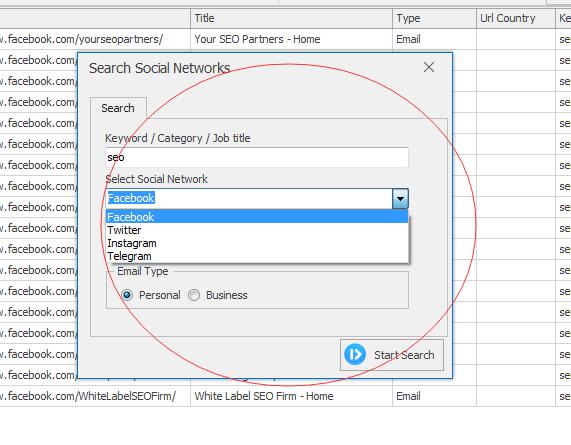Sort by the Type column header

[434, 18]
